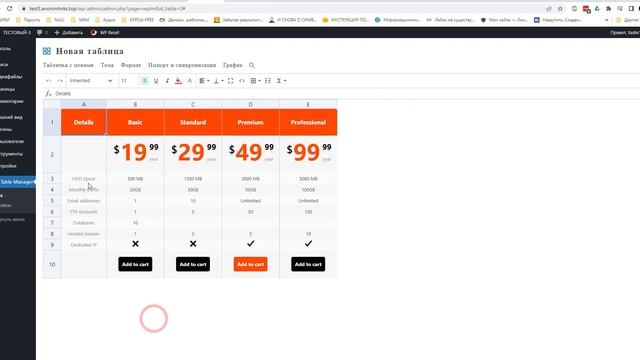640x360 pixels.
Task: Undo the last table edit
Action: [x=49, y=81]
